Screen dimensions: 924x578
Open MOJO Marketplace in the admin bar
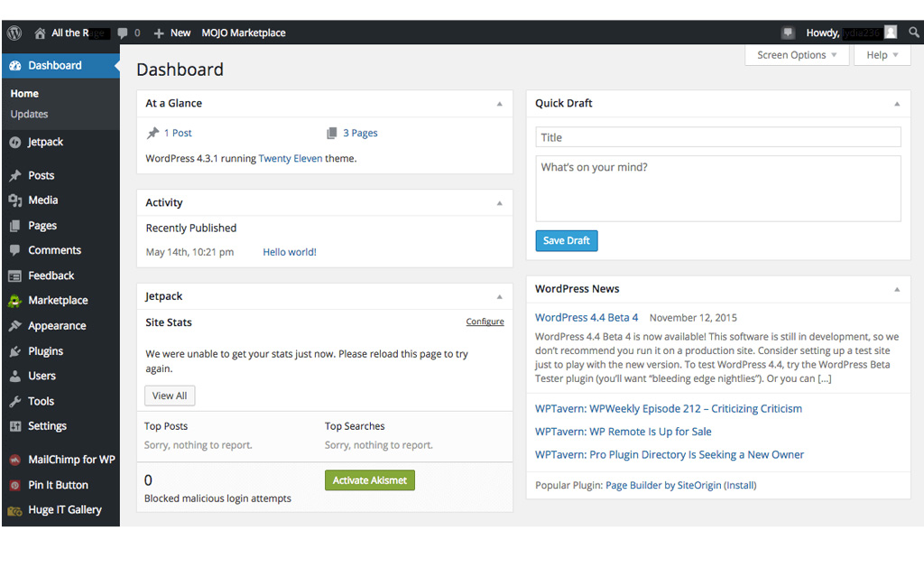[x=244, y=33]
